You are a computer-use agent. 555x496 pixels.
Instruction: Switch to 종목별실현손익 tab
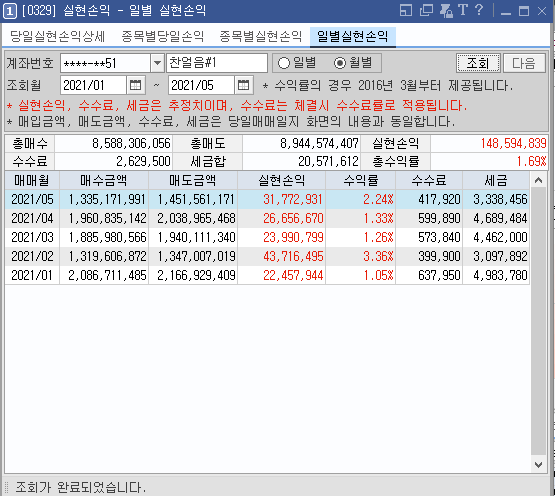261,36
